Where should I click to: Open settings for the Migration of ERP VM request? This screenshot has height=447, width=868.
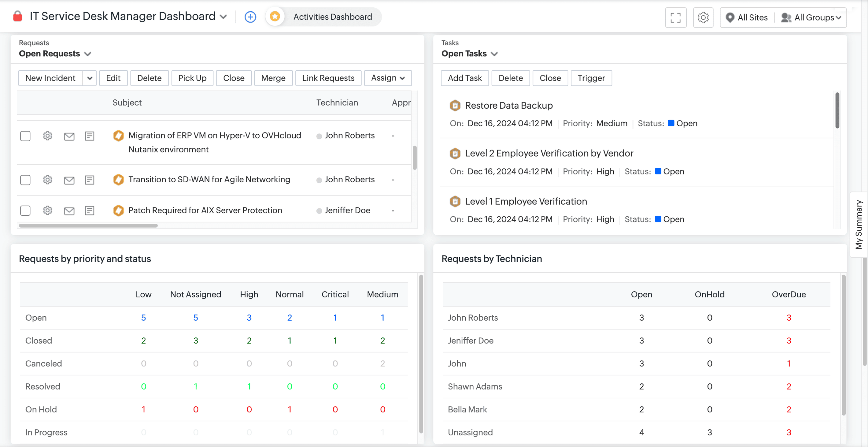coord(47,136)
